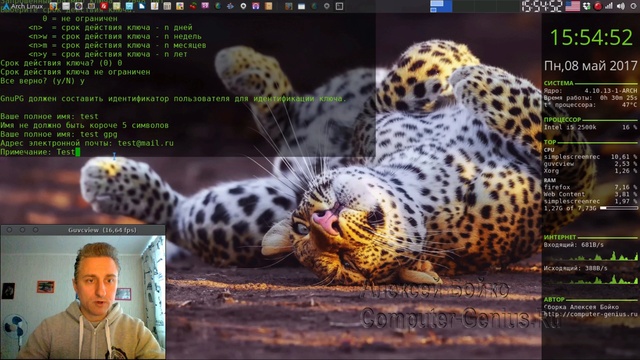The height and width of the screenshot is (360, 640).
Task: Click the pink headphones launcher icon
Action: (256, 6)
